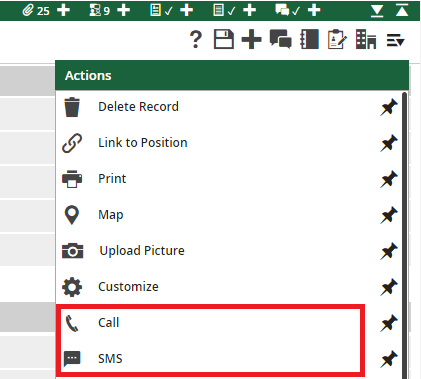Pin the SMS action
421x379 pixels.
coord(389,359)
